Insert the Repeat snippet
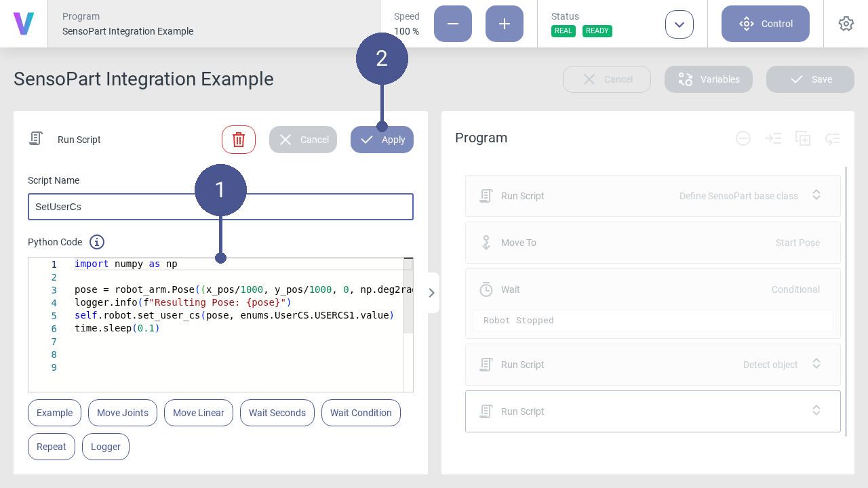Image resolution: width=868 pixels, height=488 pixels. [x=52, y=447]
